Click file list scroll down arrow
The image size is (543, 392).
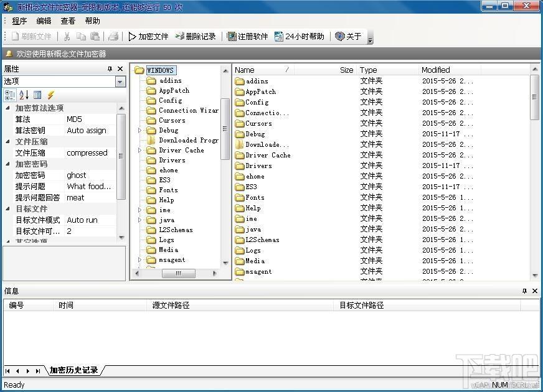535,276
